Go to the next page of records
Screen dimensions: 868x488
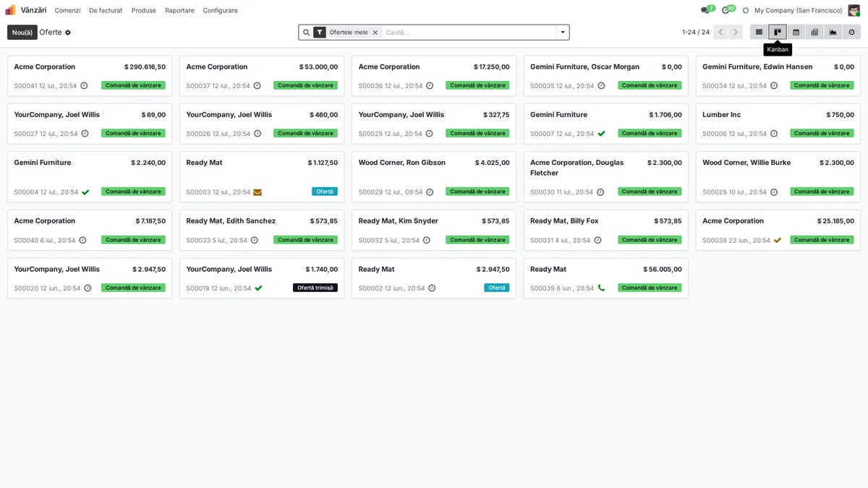(736, 33)
